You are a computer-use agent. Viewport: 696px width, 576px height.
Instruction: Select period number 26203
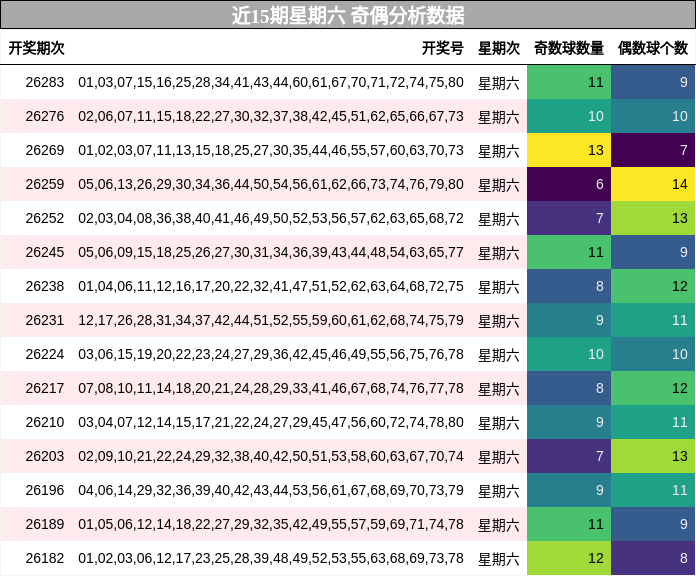click(44, 456)
